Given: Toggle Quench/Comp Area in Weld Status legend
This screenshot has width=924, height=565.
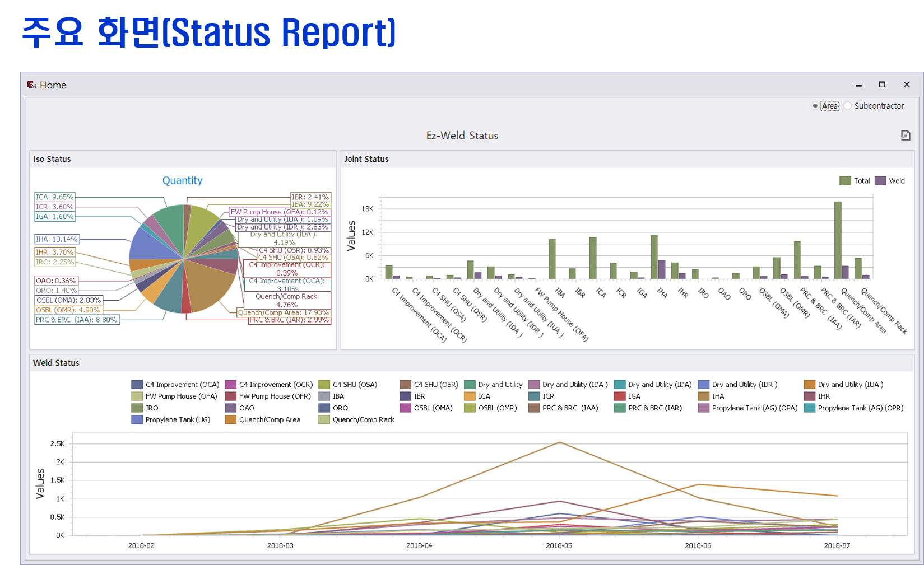Looking at the screenshot, I should point(263,420).
